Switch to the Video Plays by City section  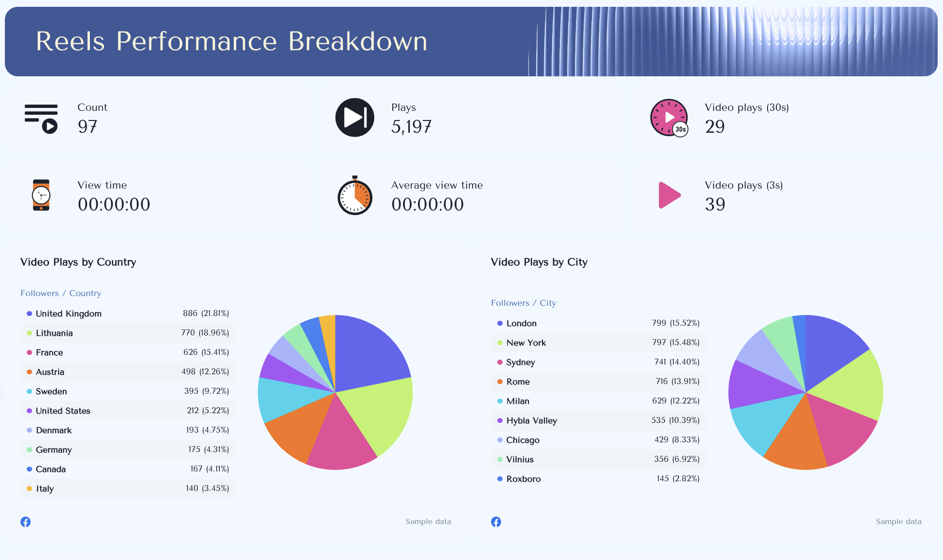539,262
